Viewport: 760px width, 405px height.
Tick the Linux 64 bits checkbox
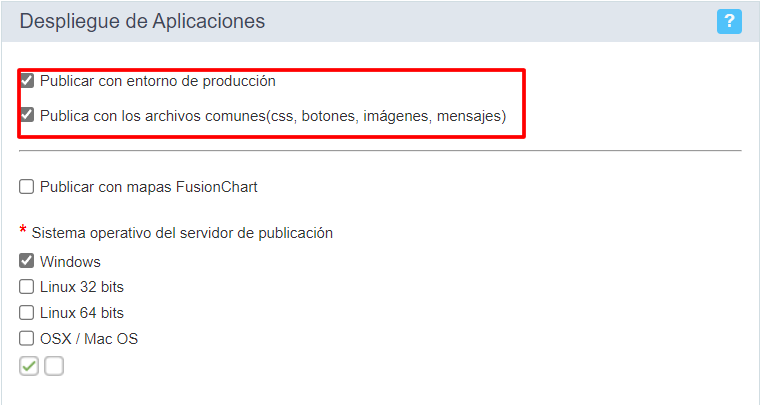point(27,312)
